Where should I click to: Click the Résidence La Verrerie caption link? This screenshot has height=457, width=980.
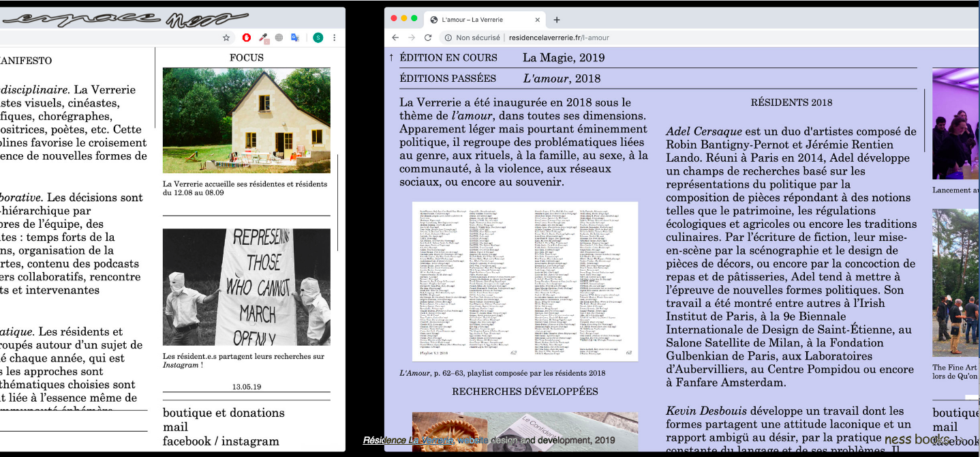point(409,441)
